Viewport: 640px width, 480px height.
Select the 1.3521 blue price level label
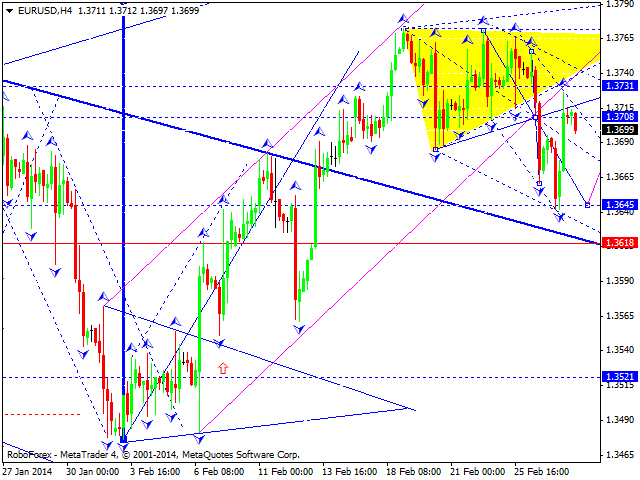point(620,377)
